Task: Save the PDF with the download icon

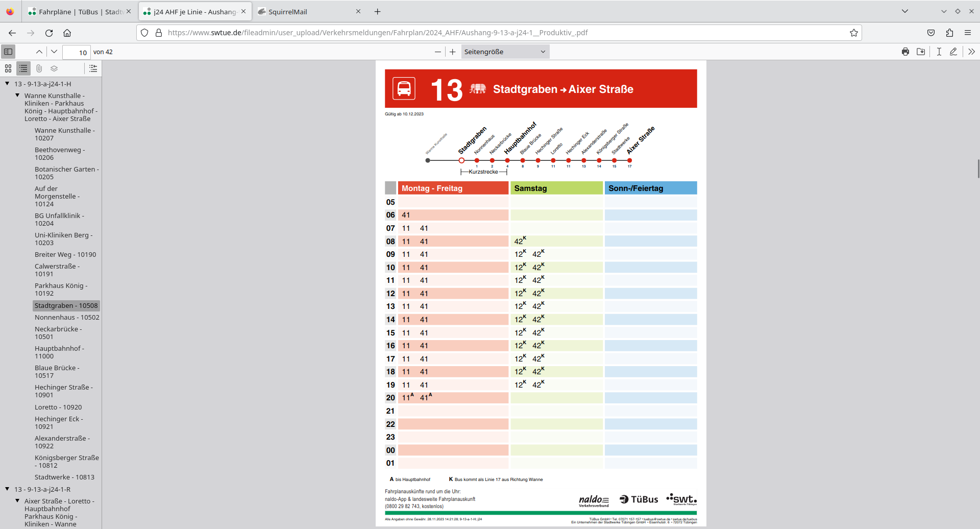Action: pyautogui.click(x=921, y=52)
